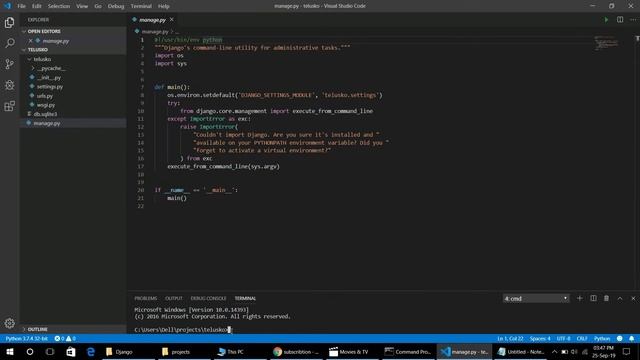Open the Terminal menu
Image resolution: width=640 pixels, height=360 pixels.
(x=141, y=6)
